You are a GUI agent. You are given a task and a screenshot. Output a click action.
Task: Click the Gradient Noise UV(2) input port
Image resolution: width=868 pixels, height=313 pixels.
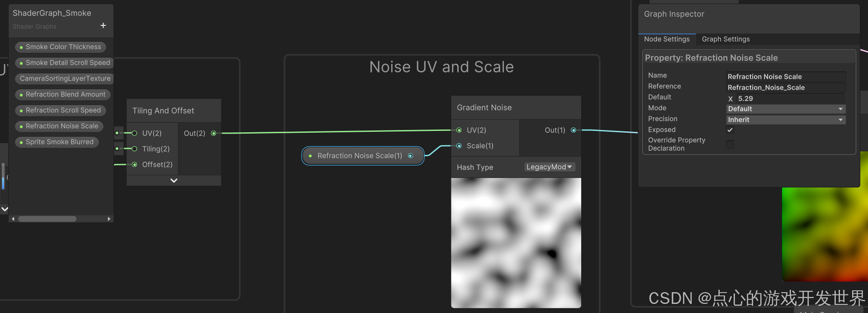click(459, 130)
